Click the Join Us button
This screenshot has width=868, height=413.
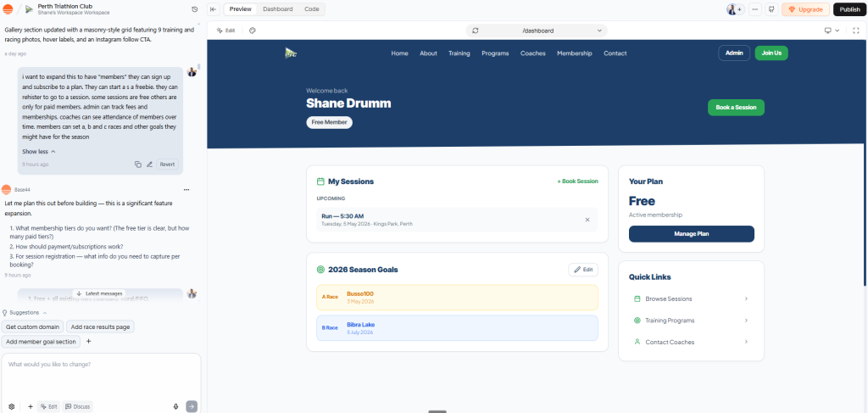click(771, 53)
